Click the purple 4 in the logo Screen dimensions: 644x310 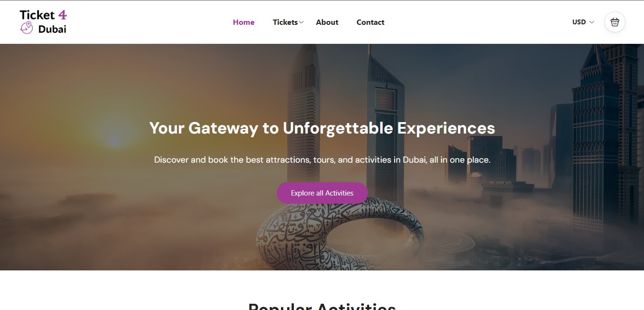[x=62, y=15]
